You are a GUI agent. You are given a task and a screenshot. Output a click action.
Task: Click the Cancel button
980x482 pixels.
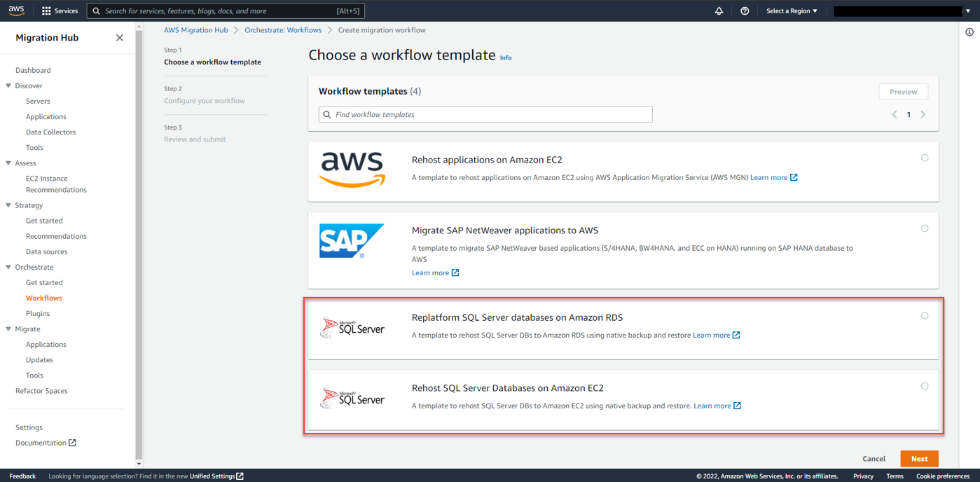click(874, 459)
